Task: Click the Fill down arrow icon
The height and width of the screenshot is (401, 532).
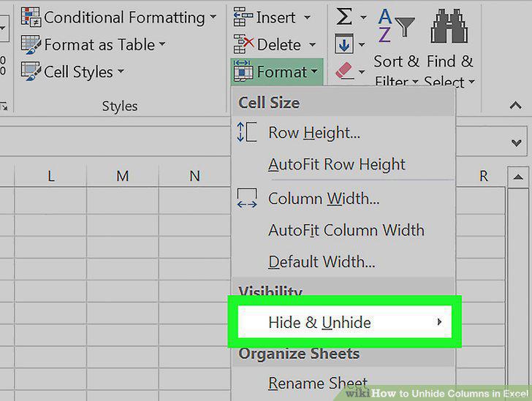Action: [x=344, y=44]
